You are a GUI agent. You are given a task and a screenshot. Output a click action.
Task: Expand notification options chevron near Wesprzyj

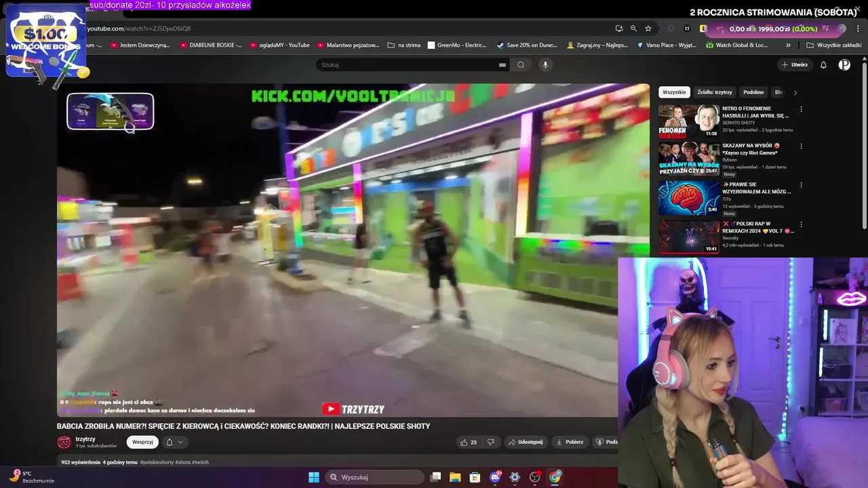tap(180, 442)
